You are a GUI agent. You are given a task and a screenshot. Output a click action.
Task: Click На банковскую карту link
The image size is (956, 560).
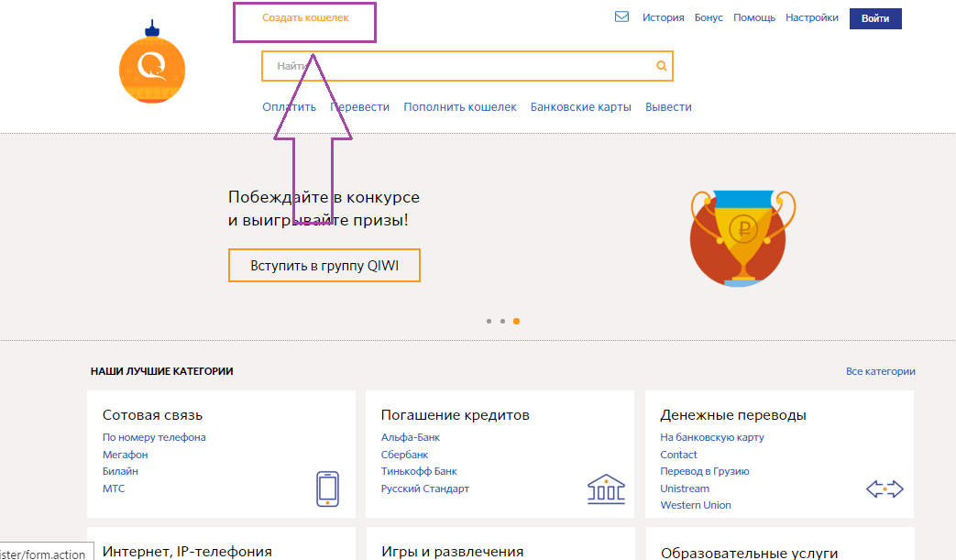[712, 437]
